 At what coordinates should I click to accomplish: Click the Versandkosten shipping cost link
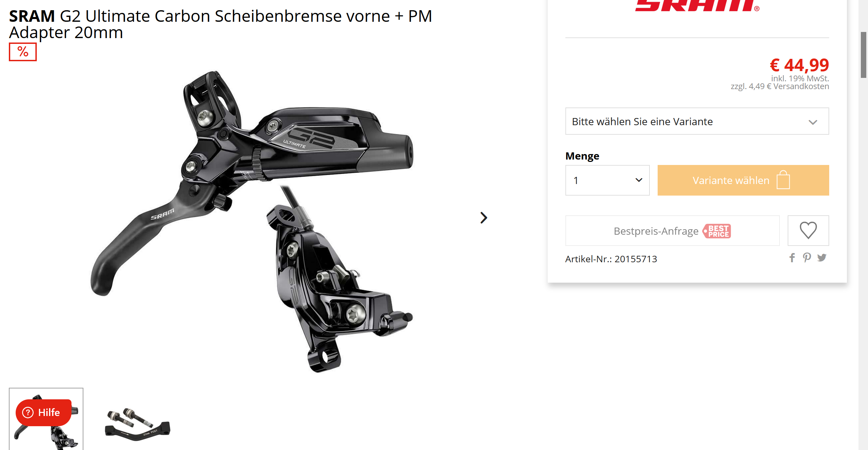(801, 86)
